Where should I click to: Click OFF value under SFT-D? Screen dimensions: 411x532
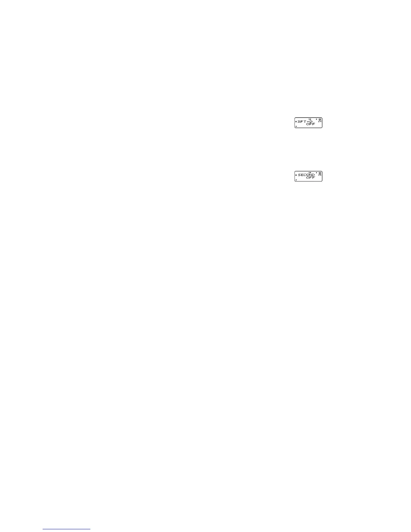[311, 124]
